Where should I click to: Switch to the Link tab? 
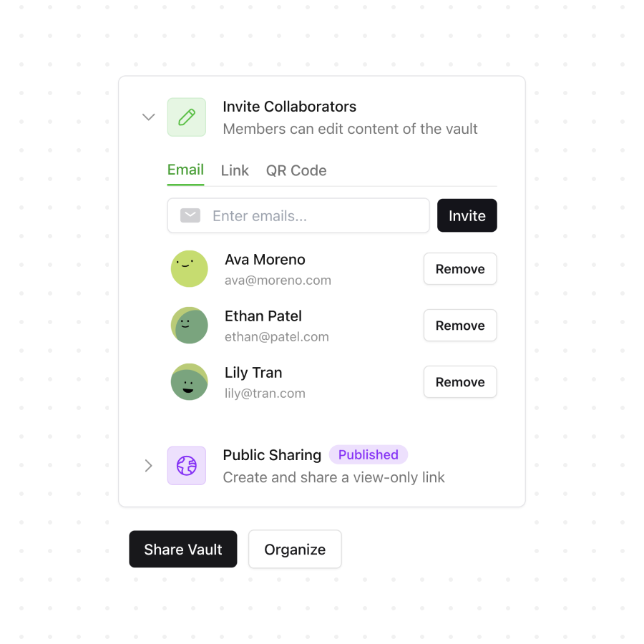[x=235, y=170]
